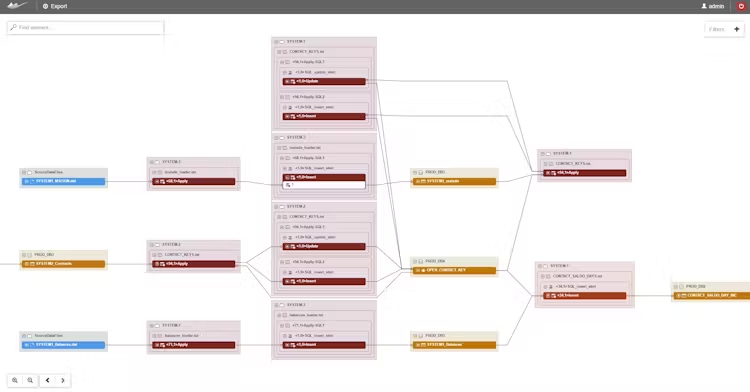
Task: Select the <58,1>Apply node label
Action: click(x=177, y=181)
